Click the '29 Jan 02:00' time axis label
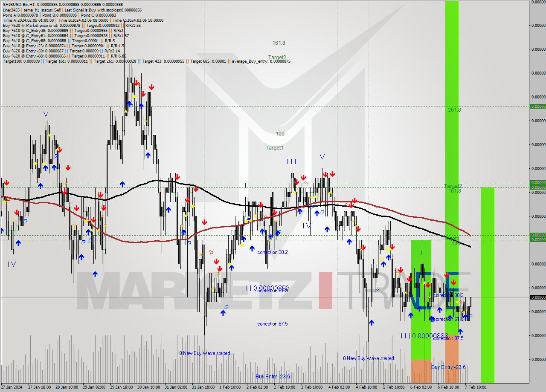546x392 pixels. point(95,387)
